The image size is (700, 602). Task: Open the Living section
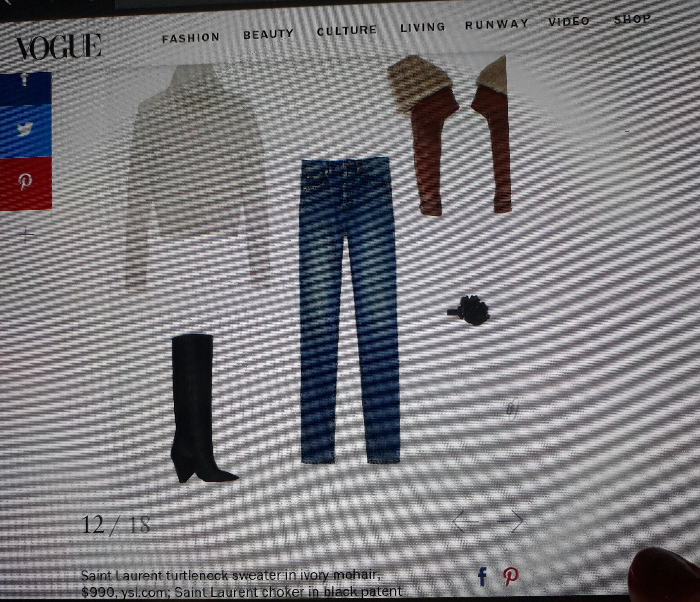423,27
